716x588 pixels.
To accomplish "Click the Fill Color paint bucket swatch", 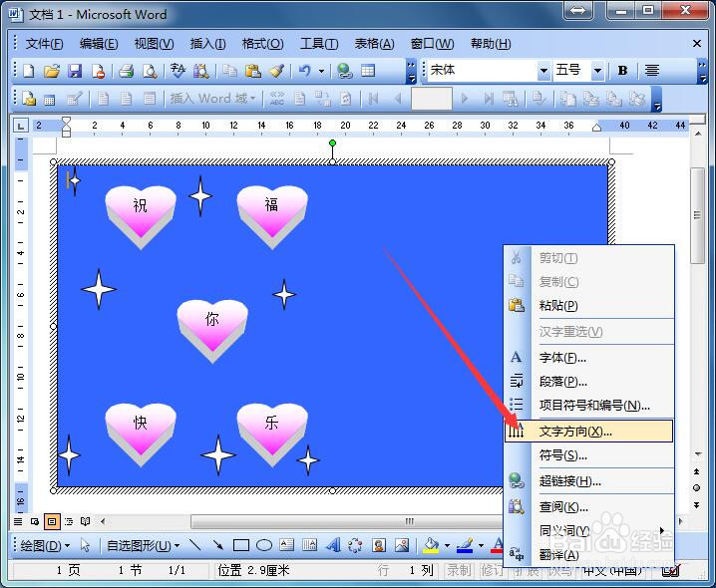I will (431, 545).
